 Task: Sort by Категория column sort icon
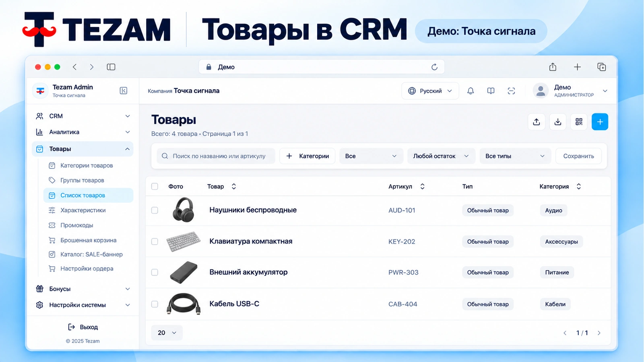tap(579, 186)
